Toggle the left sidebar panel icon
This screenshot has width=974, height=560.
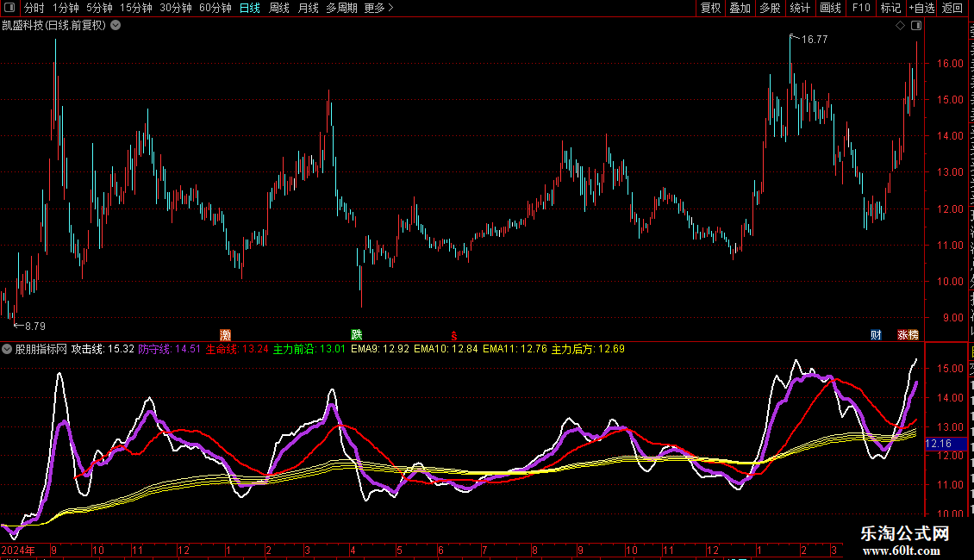[9, 8]
